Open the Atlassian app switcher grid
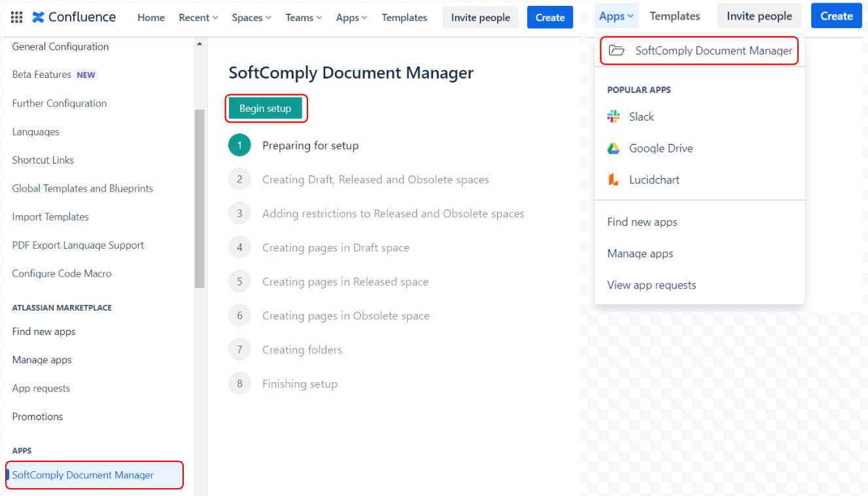 click(x=15, y=16)
